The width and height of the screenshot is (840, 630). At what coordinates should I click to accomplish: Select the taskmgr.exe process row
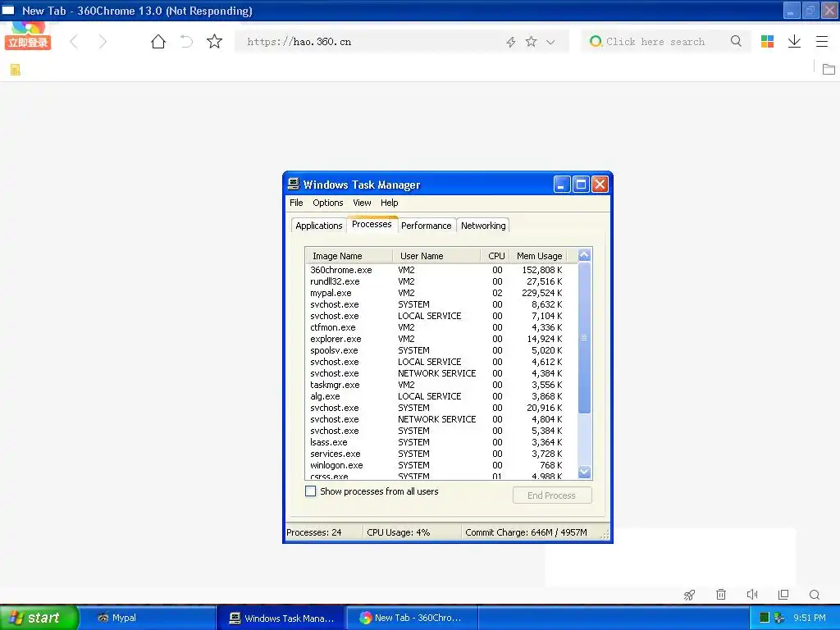(441, 385)
